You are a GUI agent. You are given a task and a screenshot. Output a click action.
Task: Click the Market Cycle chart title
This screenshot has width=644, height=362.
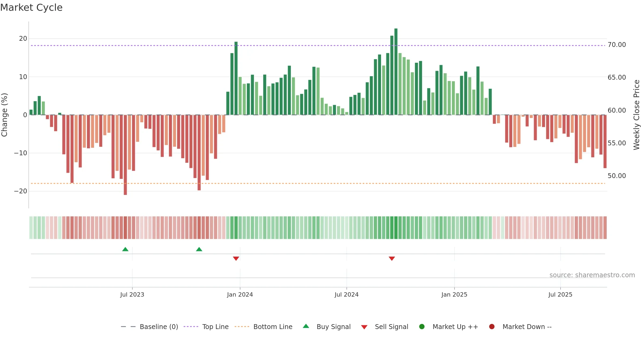[x=31, y=8]
